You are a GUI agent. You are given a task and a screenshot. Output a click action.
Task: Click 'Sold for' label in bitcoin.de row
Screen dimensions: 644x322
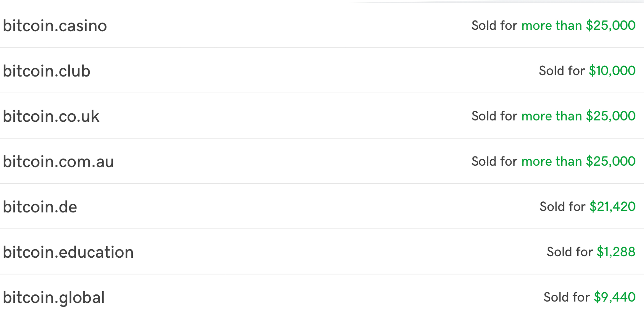562,206
